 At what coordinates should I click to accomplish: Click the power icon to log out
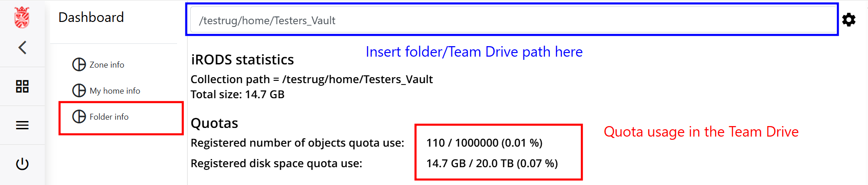point(22,164)
